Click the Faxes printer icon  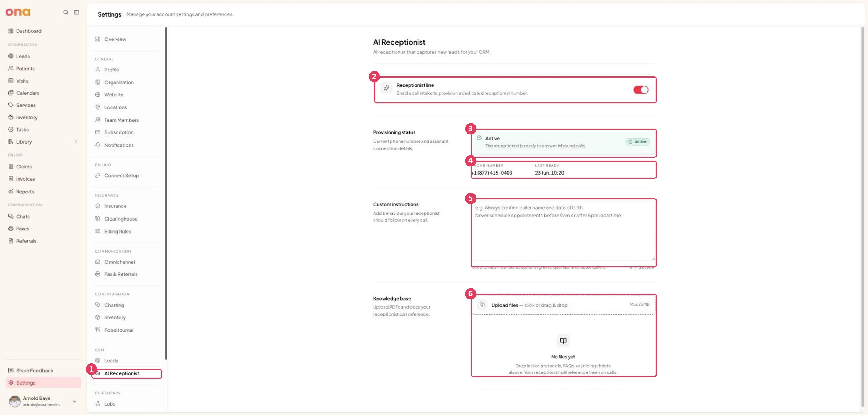pos(11,229)
